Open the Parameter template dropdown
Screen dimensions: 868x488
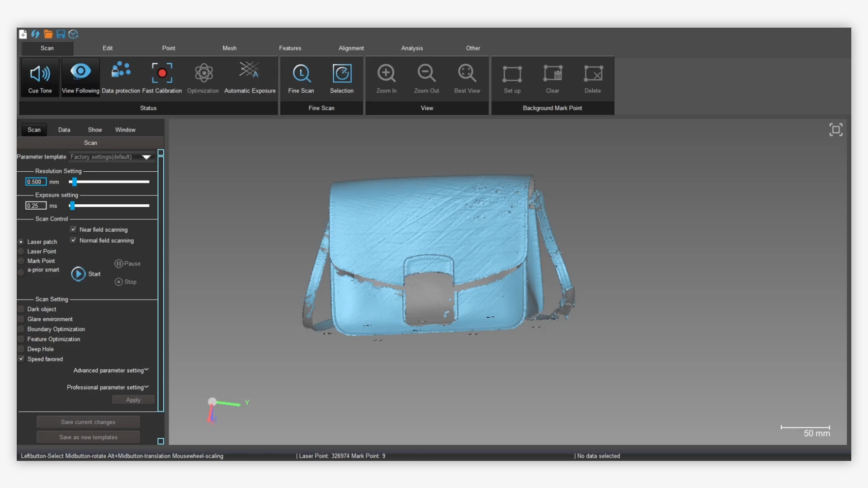(x=146, y=157)
